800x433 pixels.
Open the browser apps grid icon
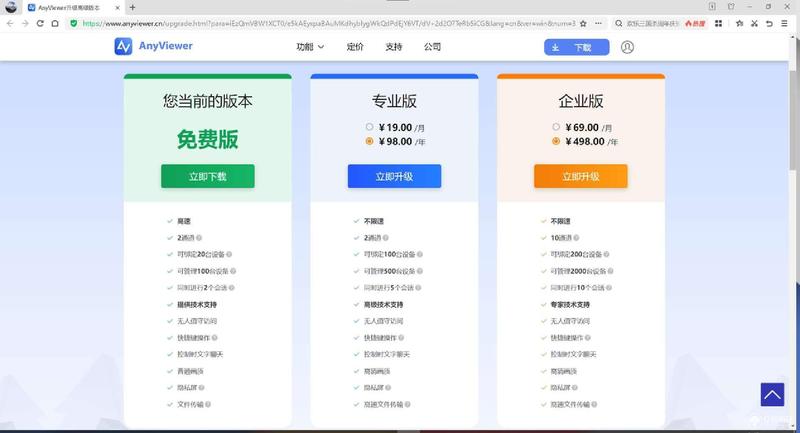pyautogui.click(x=718, y=23)
